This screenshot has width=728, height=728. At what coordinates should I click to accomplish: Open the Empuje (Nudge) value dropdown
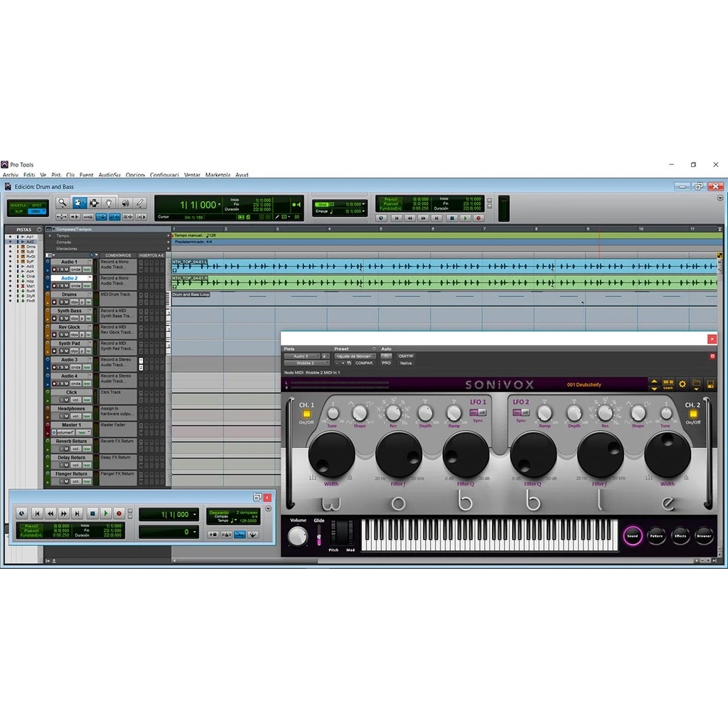point(363,211)
